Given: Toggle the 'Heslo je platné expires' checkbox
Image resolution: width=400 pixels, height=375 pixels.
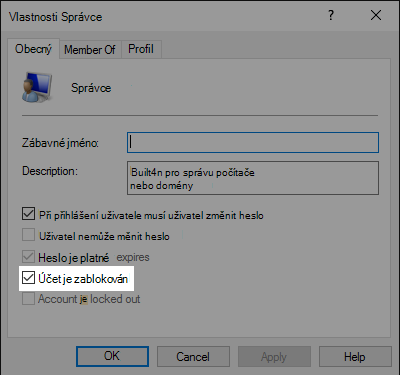Looking at the screenshot, I should pos(28,257).
